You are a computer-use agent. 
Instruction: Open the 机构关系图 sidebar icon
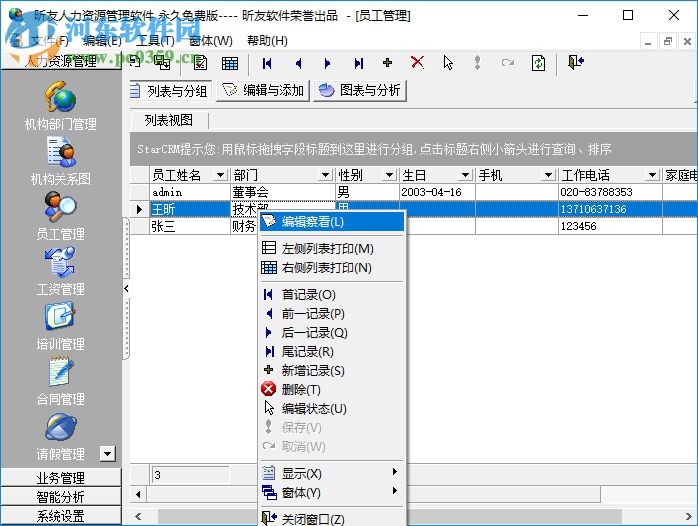pyautogui.click(x=61, y=161)
